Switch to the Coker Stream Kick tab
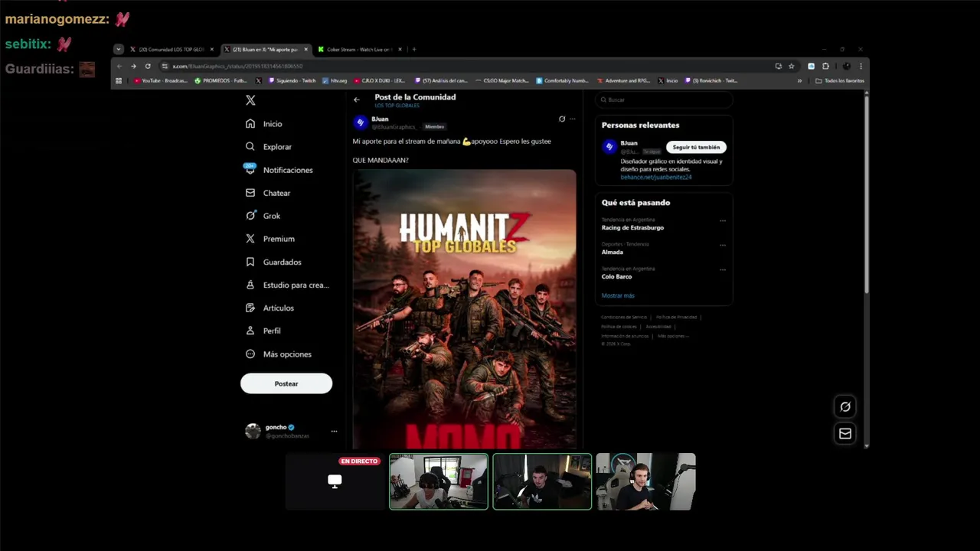This screenshot has width=980, height=551. (360, 50)
